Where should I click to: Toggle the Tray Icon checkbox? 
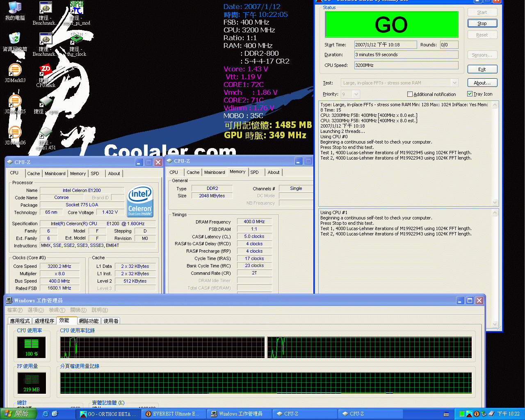tap(470, 94)
